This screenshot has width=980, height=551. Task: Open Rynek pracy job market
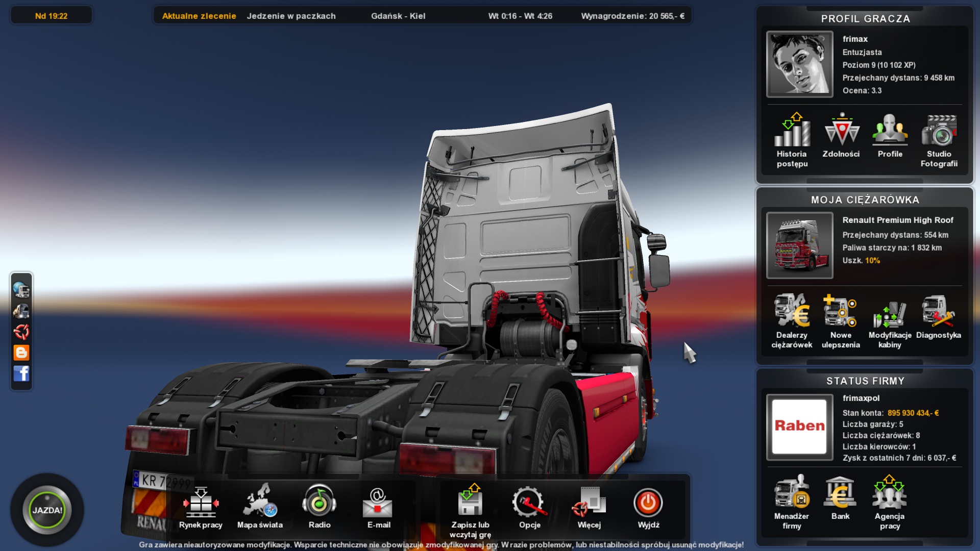point(201,503)
